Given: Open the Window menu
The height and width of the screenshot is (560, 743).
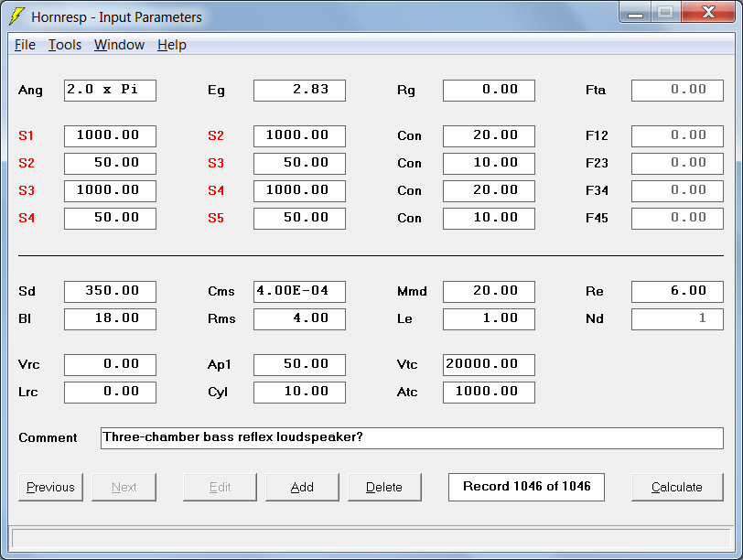Looking at the screenshot, I should [119, 45].
